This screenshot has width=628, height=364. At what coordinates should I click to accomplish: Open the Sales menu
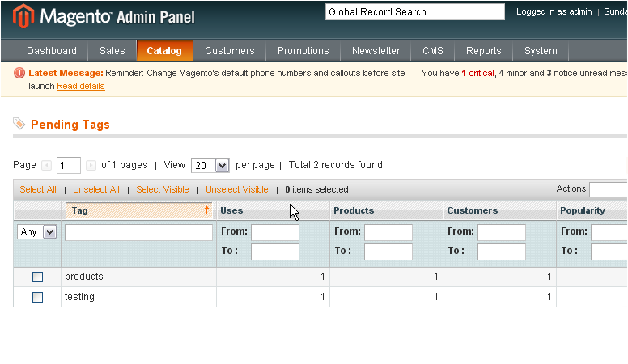(x=112, y=51)
